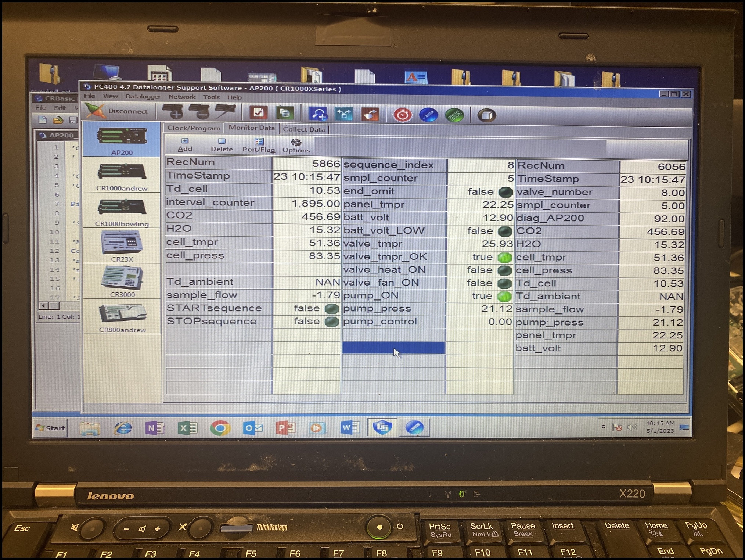
Task: Open the Datalogger menu
Action: [x=143, y=97]
